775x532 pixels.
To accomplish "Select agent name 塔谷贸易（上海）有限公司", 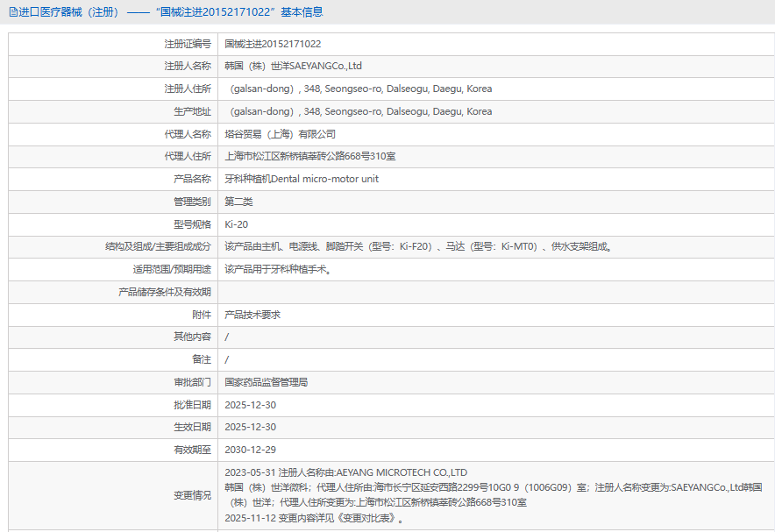I will [x=281, y=134].
